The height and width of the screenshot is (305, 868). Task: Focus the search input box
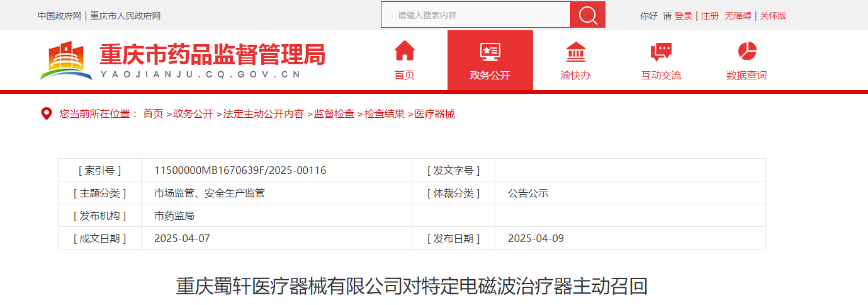[475, 15]
